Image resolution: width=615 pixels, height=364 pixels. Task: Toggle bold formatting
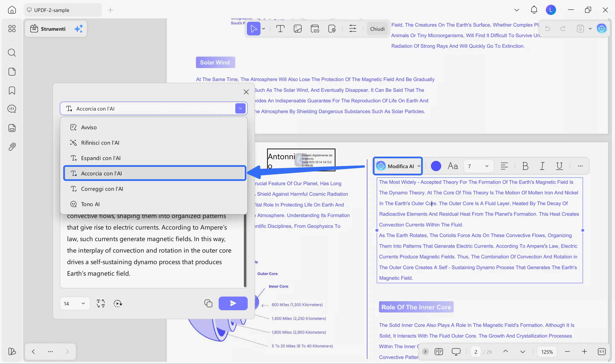point(525,166)
